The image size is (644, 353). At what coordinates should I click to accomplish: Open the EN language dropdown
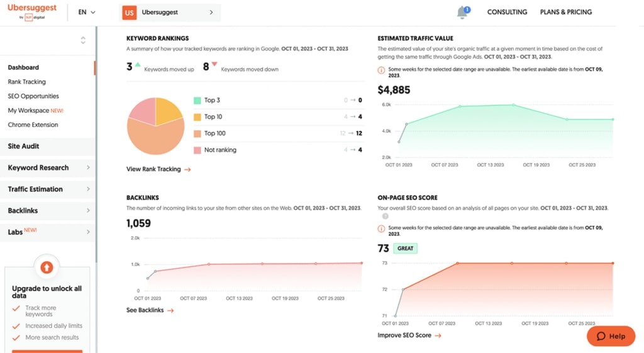pos(87,13)
